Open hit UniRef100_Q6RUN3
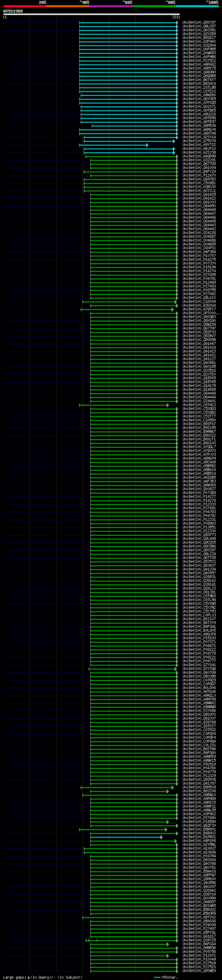The height and width of the screenshot is (980, 222). (x=199, y=72)
